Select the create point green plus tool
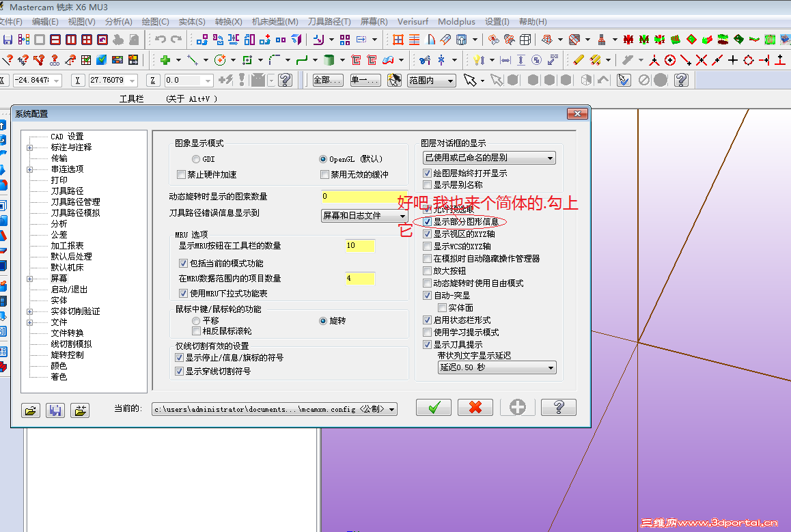 tap(165, 61)
